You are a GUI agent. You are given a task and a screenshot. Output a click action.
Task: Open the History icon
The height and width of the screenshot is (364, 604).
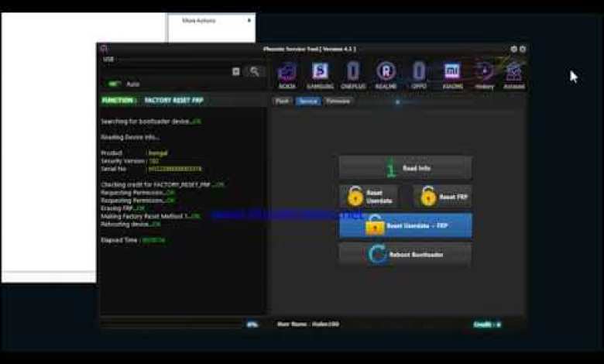click(484, 74)
